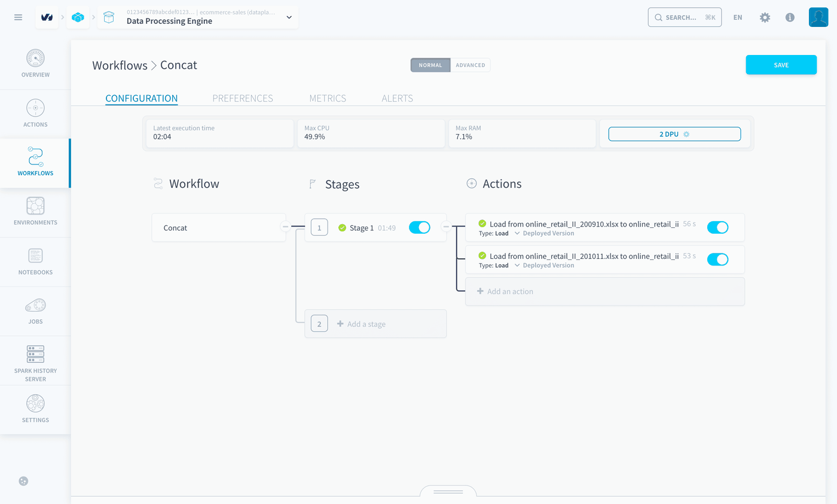Go back to Workflows breadcrumb link
Viewport: 837px width, 504px height.
pos(120,65)
